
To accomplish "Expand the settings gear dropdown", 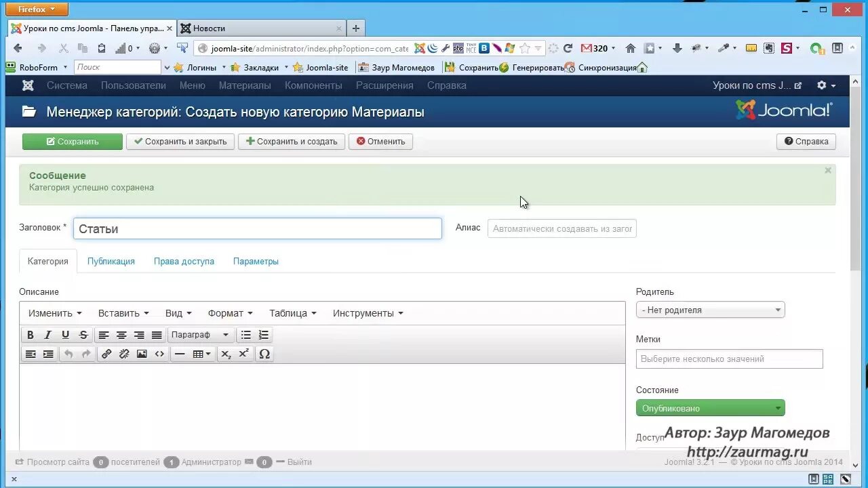I will click(826, 85).
